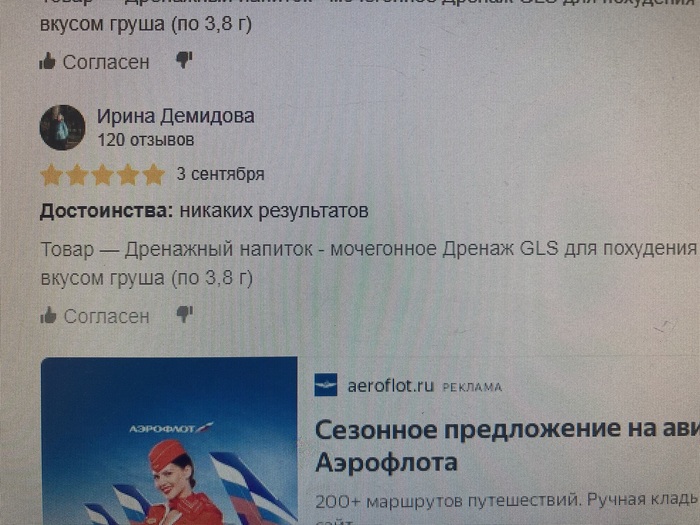Click thumbs-up icon in Ирина Демидова's review
This screenshot has height=525, width=700.
point(48,315)
